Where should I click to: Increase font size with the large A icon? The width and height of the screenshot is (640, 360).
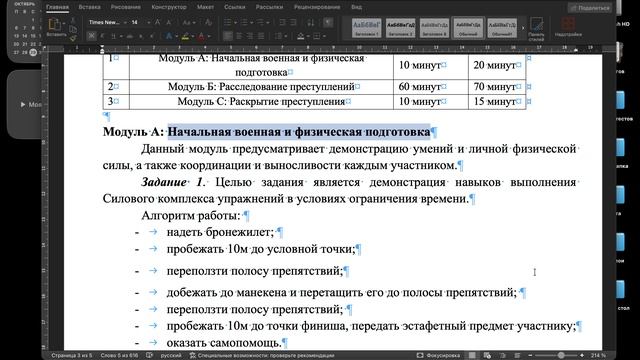pos(157,22)
